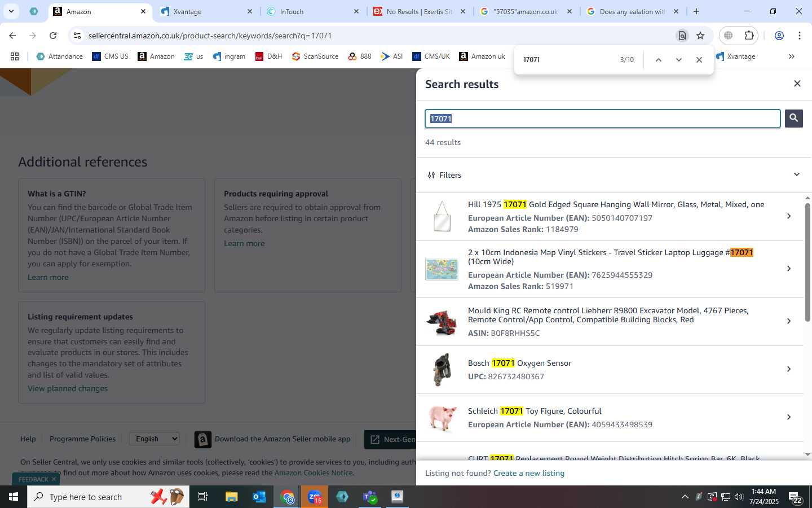Open the Chrome profile icon

(x=779, y=36)
